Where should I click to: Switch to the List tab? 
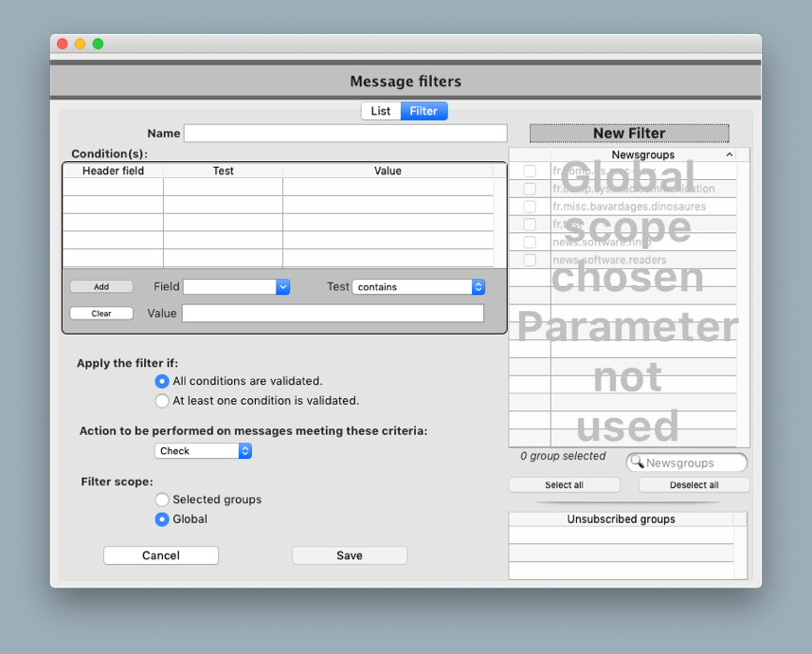pyautogui.click(x=381, y=111)
